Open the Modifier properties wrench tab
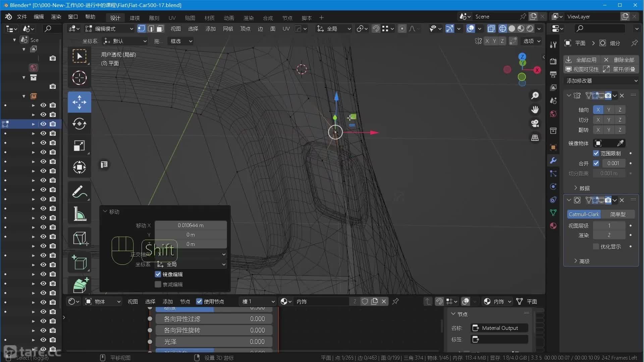 coord(553,160)
